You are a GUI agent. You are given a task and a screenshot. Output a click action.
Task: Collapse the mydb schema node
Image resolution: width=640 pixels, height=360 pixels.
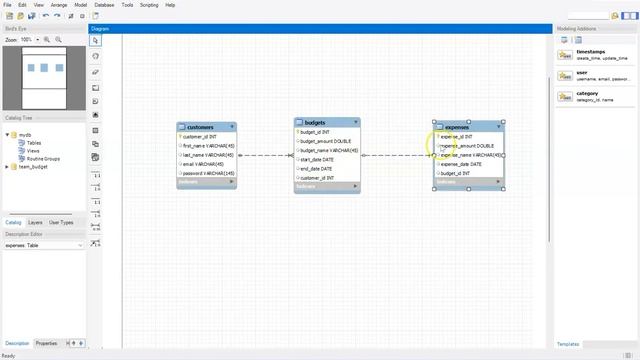[x=7, y=134]
